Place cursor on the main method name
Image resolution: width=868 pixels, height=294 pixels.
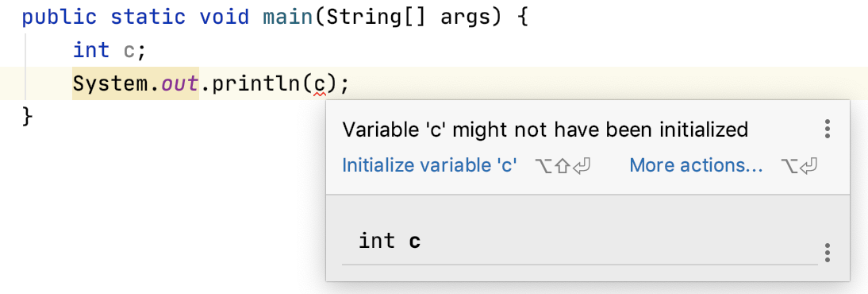pos(287,17)
